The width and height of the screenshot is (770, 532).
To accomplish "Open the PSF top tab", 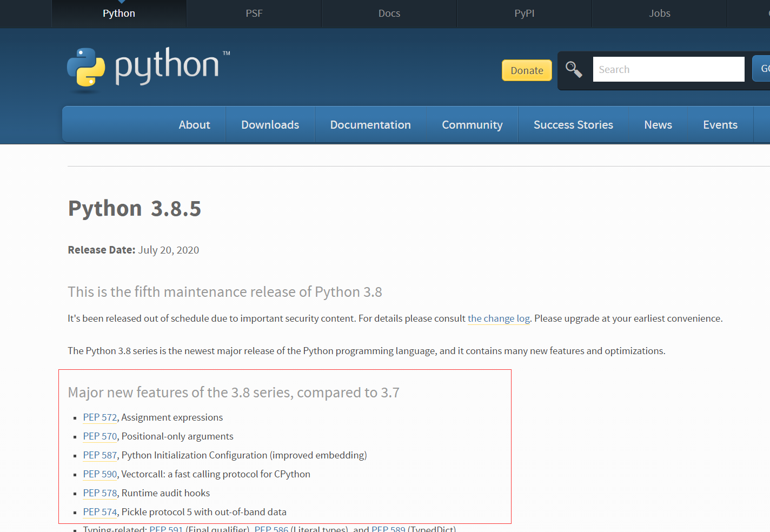I will [254, 14].
